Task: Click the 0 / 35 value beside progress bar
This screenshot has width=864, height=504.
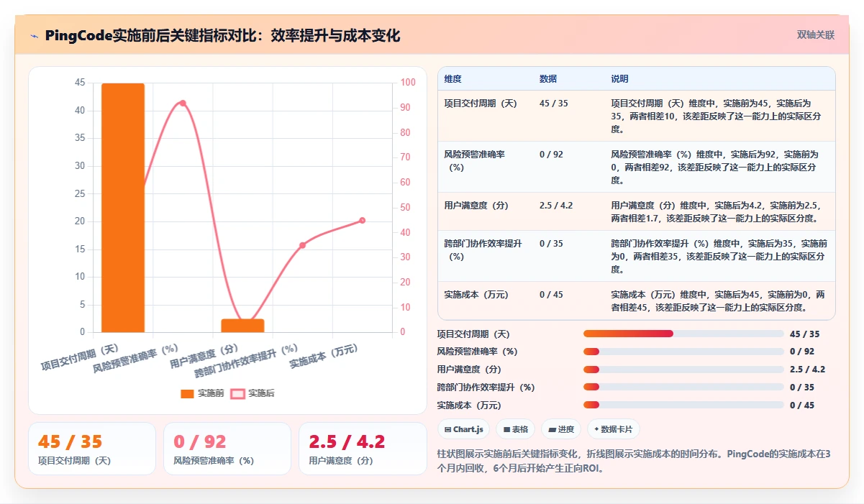Action: [802, 387]
